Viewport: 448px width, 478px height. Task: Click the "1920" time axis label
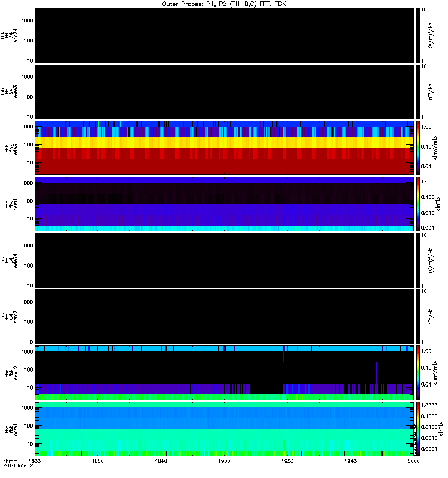click(287, 461)
